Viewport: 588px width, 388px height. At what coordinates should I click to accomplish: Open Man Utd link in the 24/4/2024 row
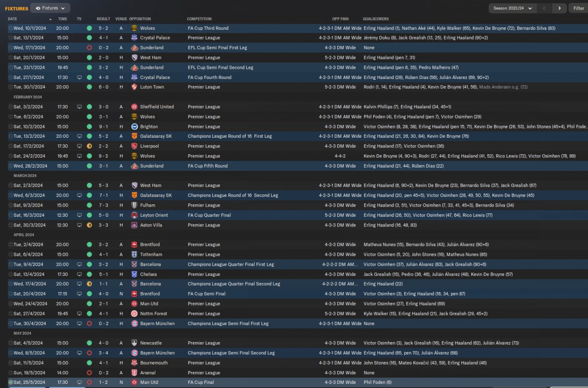[149, 304]
